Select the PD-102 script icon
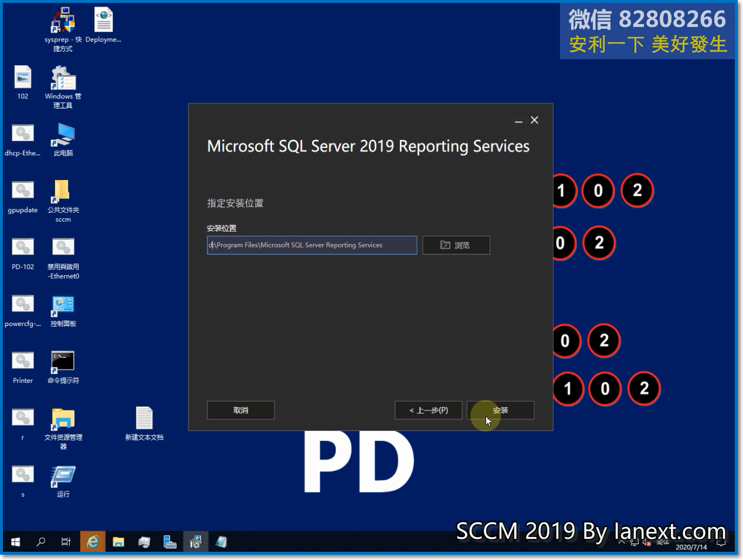 (22, 253)
